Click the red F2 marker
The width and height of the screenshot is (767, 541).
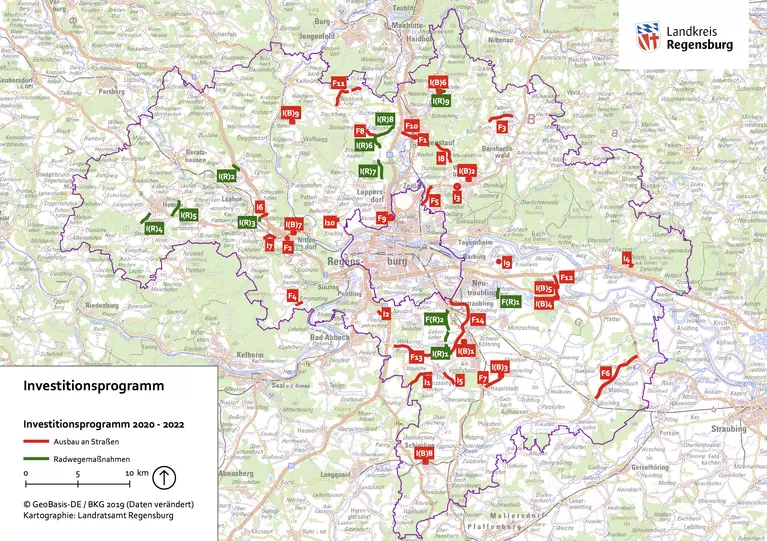coord(288,248)
